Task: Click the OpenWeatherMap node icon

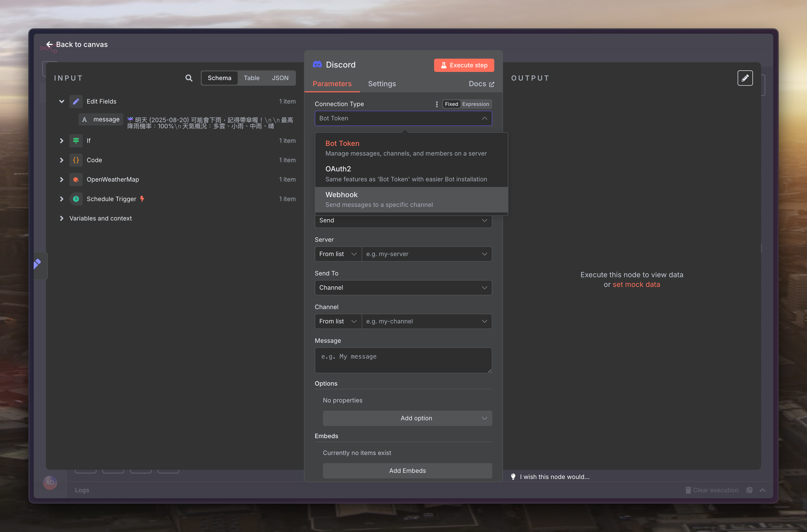Action: (76, 180)
